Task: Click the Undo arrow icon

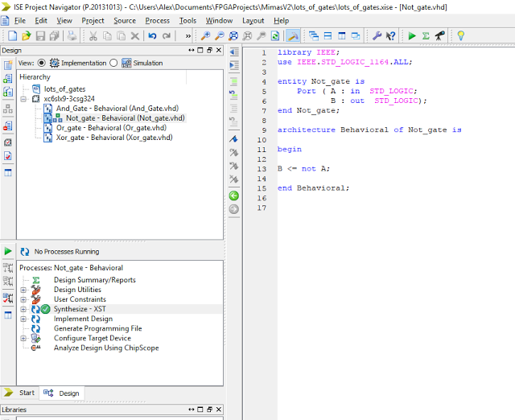Action: tap(152, 35)
